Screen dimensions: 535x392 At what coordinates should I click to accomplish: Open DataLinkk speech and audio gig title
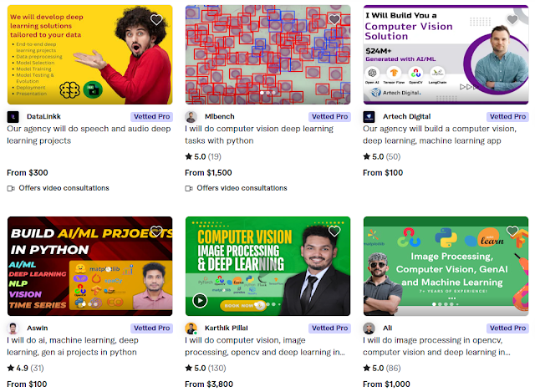[x=89, y=135]
